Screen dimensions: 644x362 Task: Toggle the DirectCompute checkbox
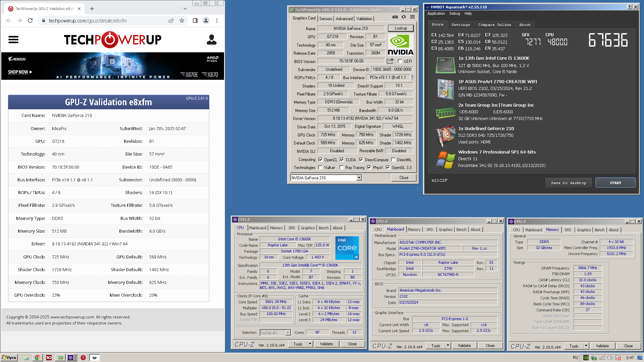(x=361, y=160)
